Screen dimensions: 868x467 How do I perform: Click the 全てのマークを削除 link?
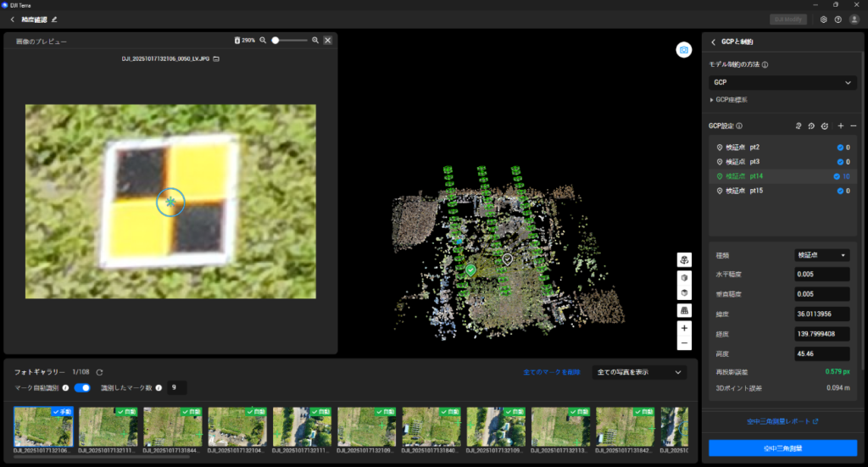pyautogui.click(x=551, y=372)
